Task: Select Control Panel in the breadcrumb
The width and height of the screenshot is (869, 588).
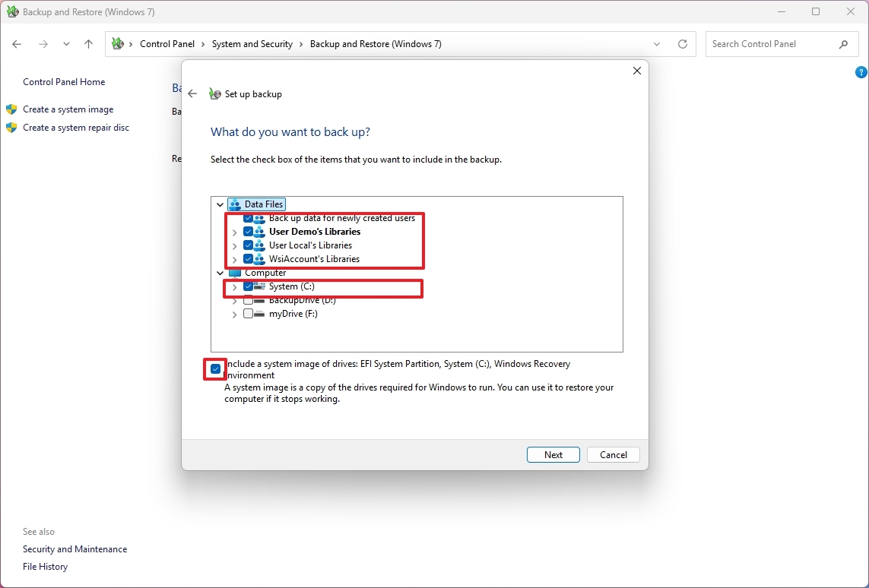Action: pos(167,44)
